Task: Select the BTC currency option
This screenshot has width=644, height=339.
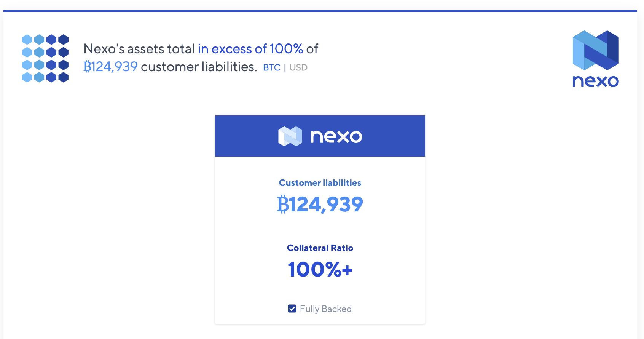Action: (x=272, y=67)
